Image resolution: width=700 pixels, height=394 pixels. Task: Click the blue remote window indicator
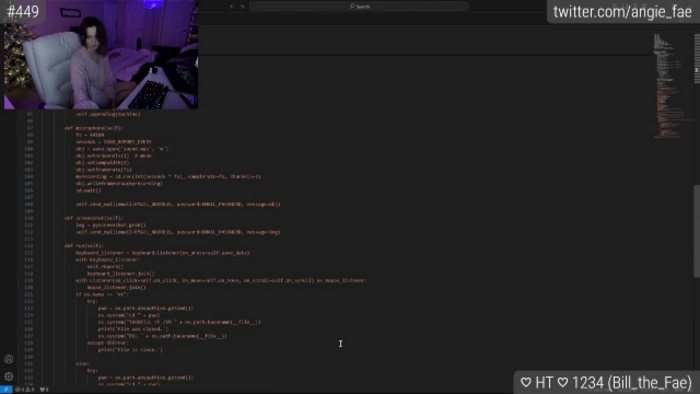point(6,389)
